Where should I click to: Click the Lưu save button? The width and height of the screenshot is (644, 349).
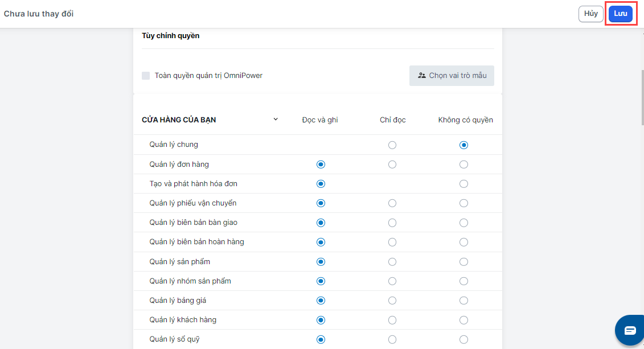pyautogui.click(x=620, y=14)
